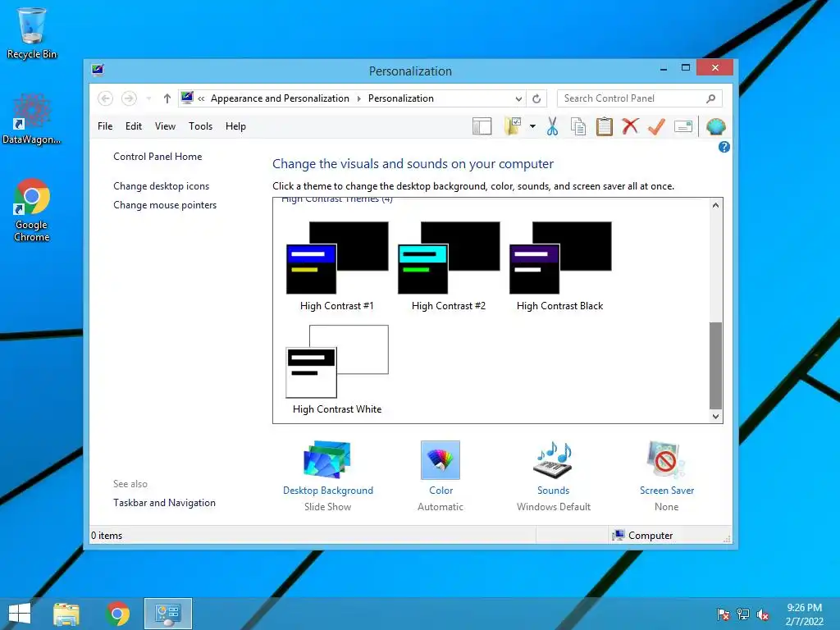Image resolution: width=840 pixels, height=630 pixels.
Task: Open the blue Help question mark
Action: point(724,147)
